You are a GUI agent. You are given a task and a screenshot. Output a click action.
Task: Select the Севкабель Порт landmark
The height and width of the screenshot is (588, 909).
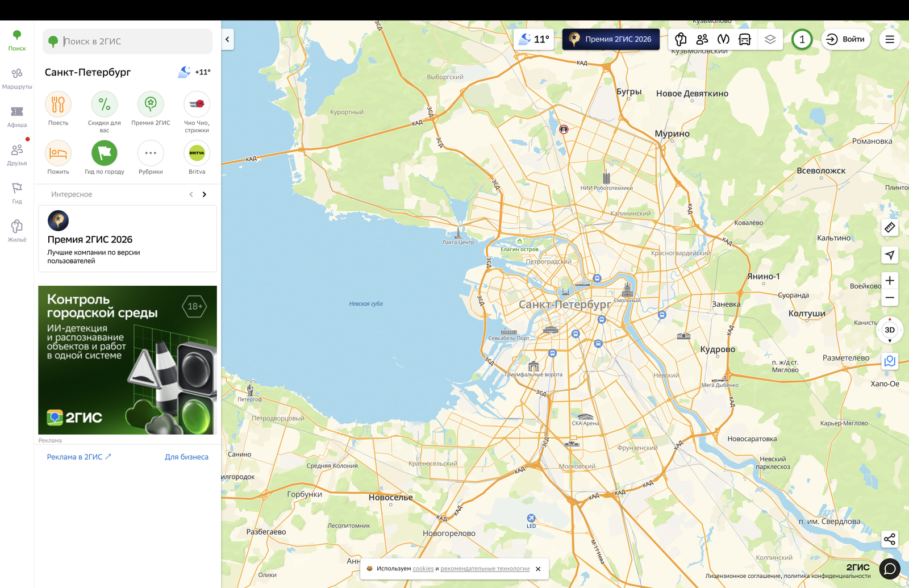[508, 331]
